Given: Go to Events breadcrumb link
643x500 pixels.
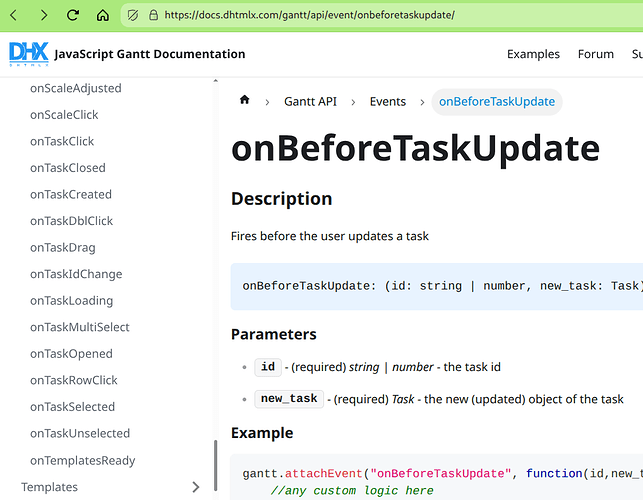Looking at the screenshot, I should (x=387, y=101).
